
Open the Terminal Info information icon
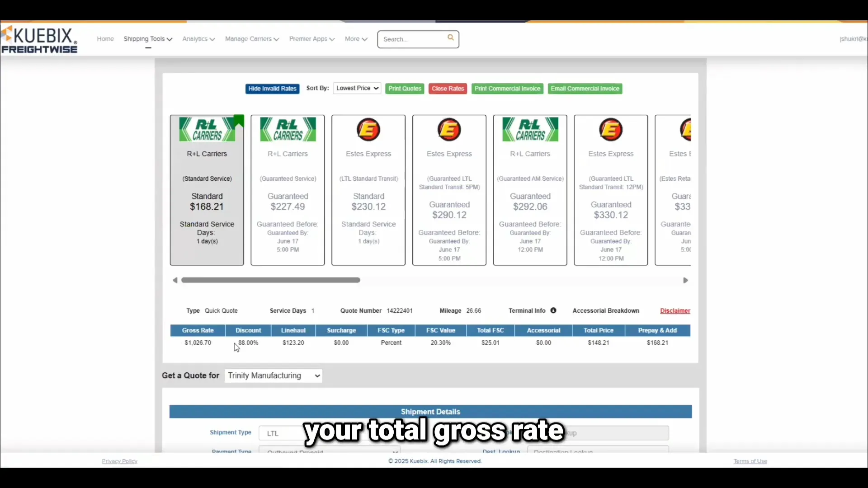click(553, 310)
